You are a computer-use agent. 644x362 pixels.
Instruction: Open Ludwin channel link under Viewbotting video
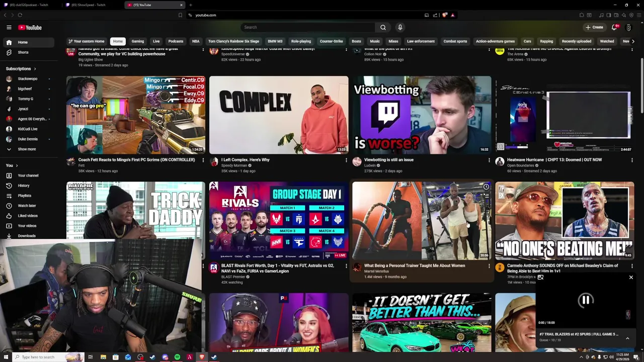[370, 165]
